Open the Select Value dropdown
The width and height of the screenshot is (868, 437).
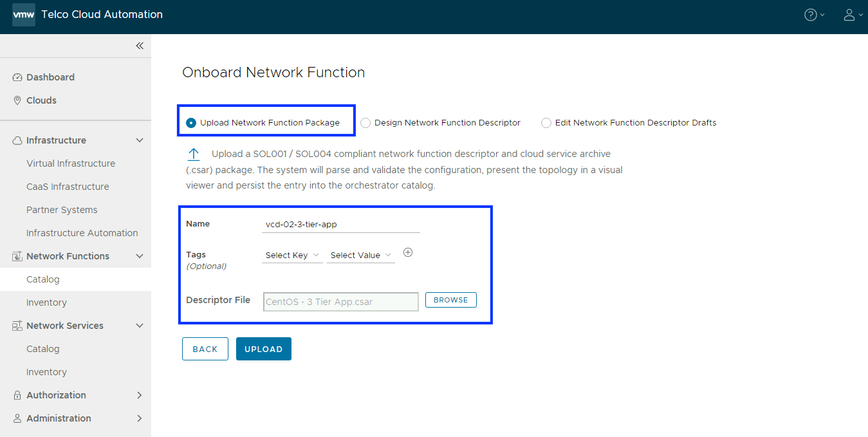pos(360,256)
